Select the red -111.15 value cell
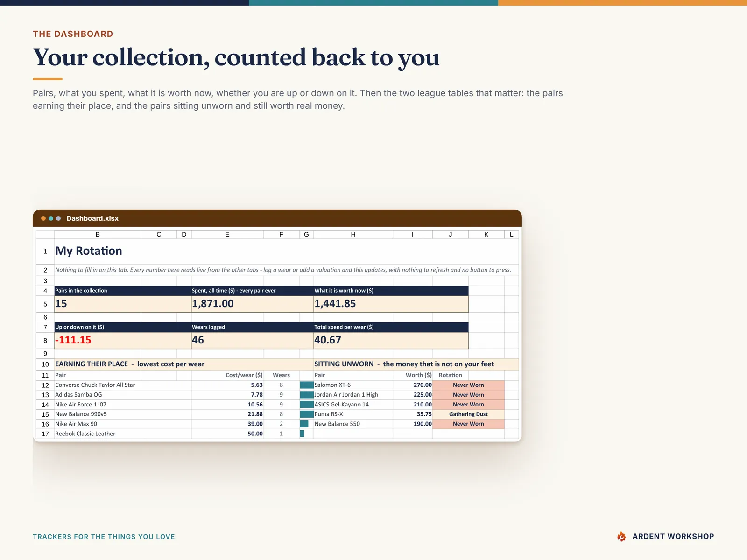Image resolution: width=747 pixels, height=560 pixels. [123, 340]
